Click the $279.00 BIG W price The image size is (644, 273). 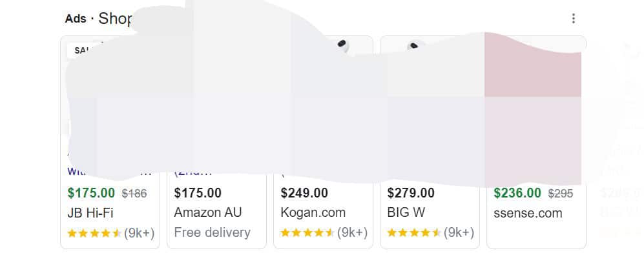[x=411, y=193]
